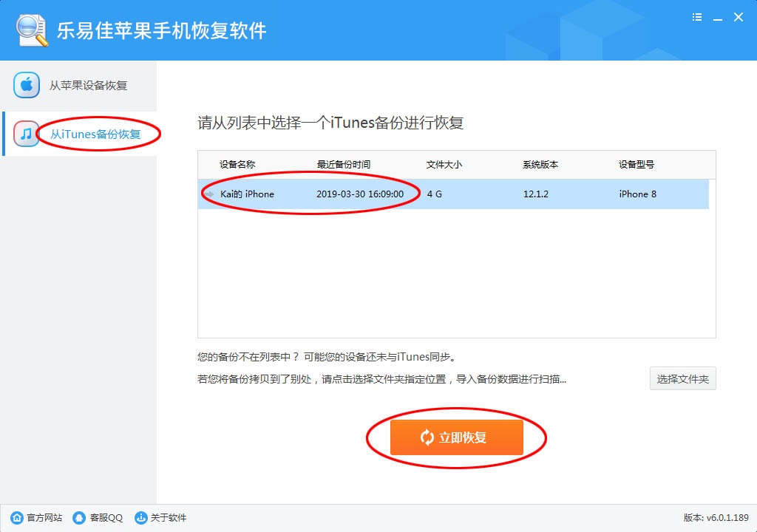Click system version cell 12.1.2
Image resolution: width=757 pixels, height=532 pixels.
[x=536, y=194]
